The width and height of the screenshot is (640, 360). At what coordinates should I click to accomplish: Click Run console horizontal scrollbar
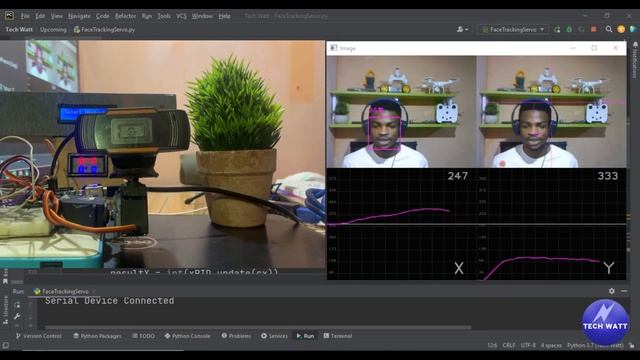258,327
